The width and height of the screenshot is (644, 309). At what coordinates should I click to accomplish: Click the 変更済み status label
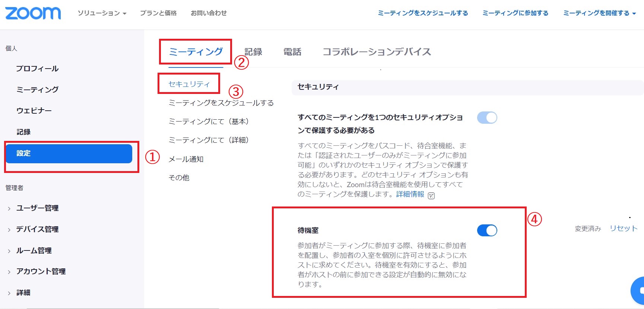pos(588,228)
